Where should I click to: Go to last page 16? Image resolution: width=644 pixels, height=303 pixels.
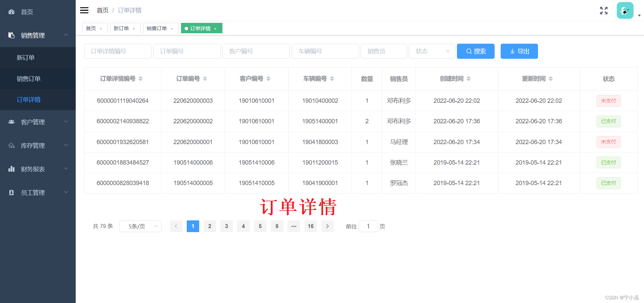(311, 226)
